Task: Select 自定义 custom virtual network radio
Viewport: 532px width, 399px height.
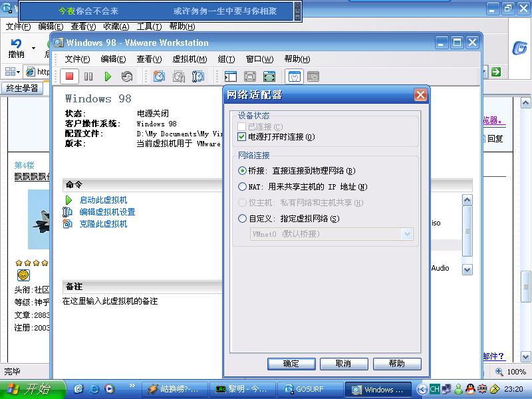Action: tap(242, 218)
